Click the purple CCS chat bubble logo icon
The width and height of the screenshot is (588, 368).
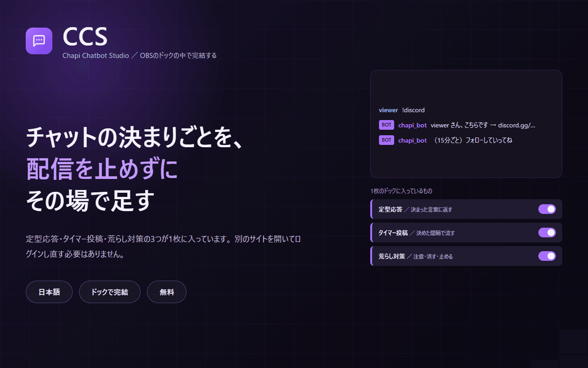tap(39, 41)
